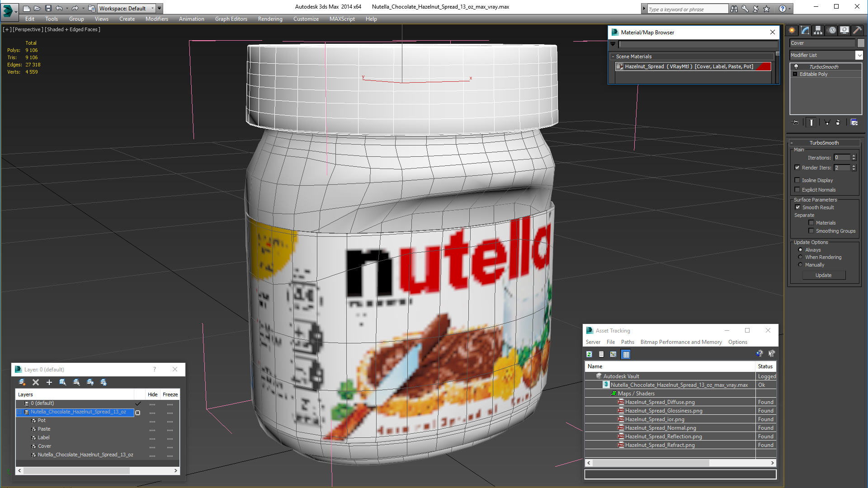Viewport: 868px width, 488px height.
Task: Toggle the Render Iters checkbox
Action: click(x=797, y=168)
